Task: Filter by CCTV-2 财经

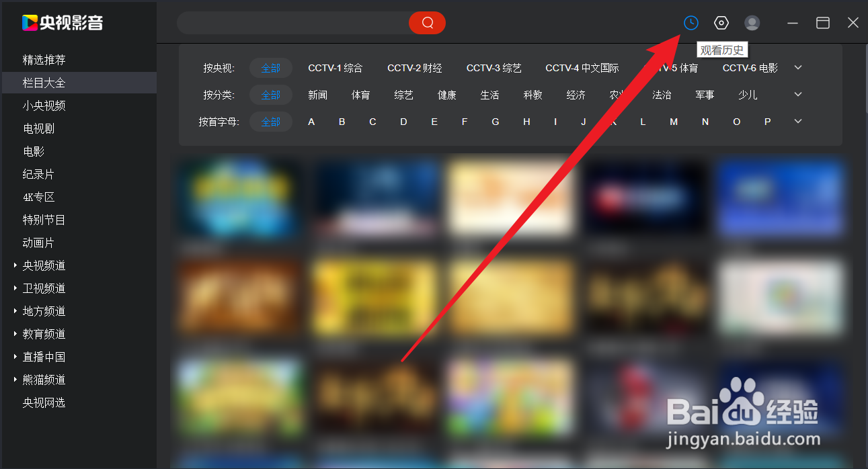Action: 415,68
